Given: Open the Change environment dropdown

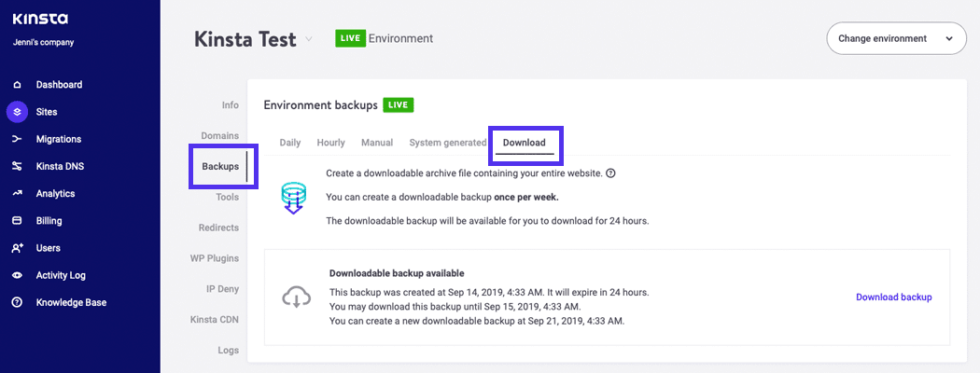Looking at the screenshot, I should coord(896,39).
